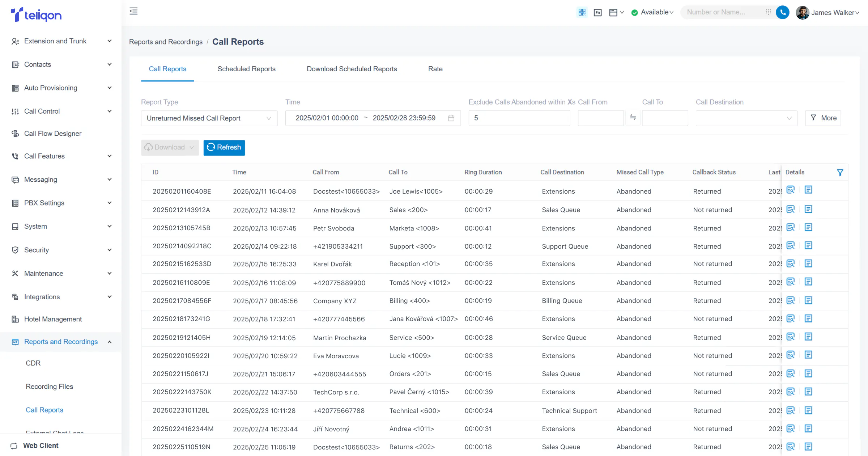868x456 pixels.
Task: Select the Call Reports tab
Action: pos(167,69)
